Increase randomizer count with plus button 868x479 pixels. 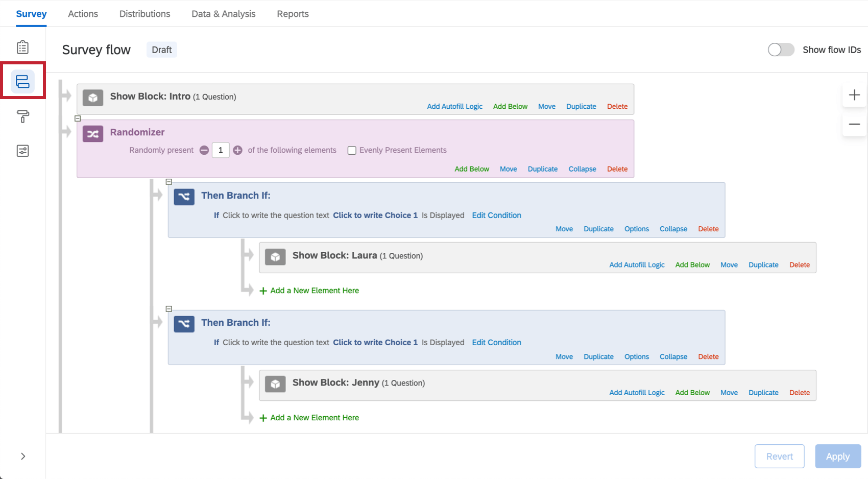pyautogui.click(x=238, y=150)
